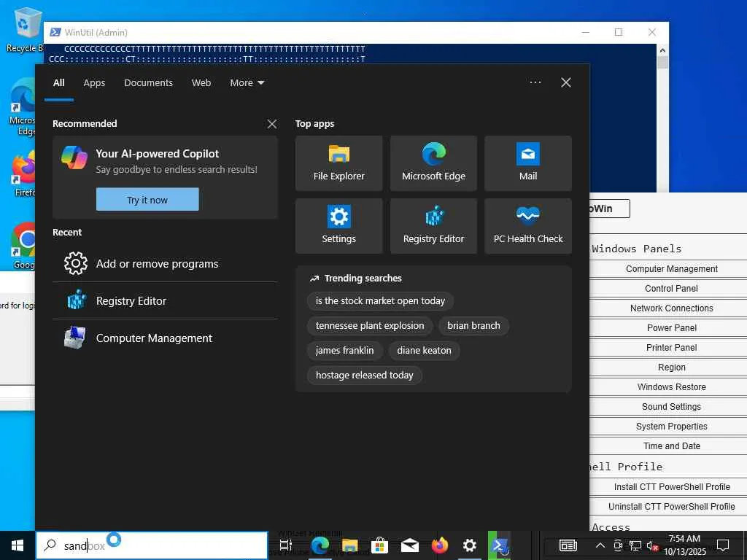Open PC Health Check tile
This screenshot has width=747, height=560.
528,226
